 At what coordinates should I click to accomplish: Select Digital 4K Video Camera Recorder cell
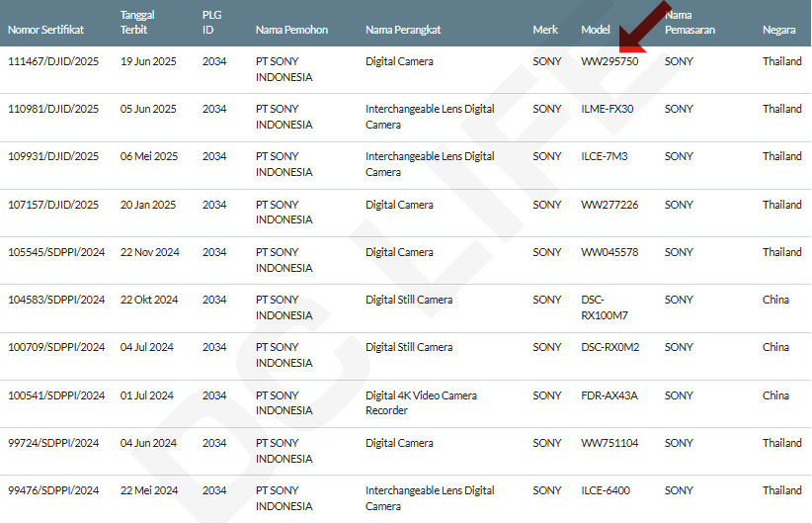421,402
